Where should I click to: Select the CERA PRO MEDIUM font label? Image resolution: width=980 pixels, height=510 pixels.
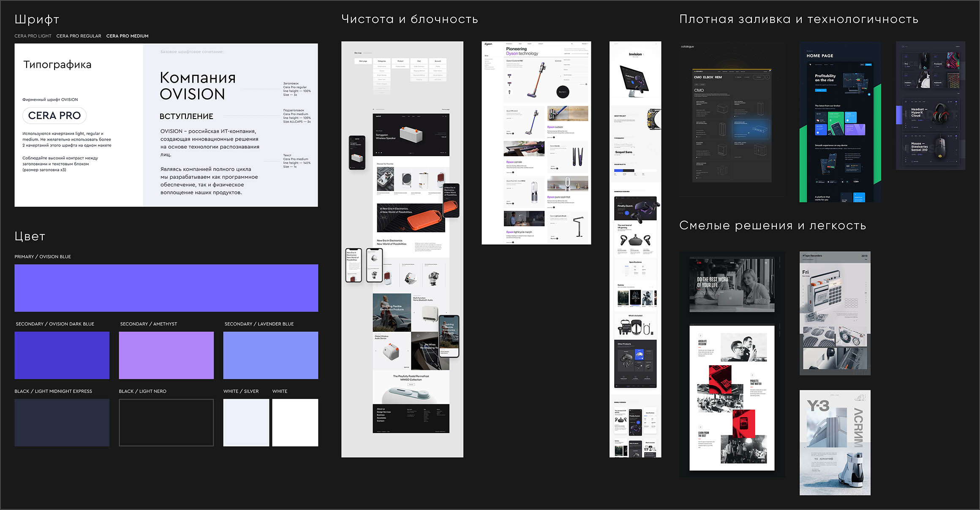127,36
